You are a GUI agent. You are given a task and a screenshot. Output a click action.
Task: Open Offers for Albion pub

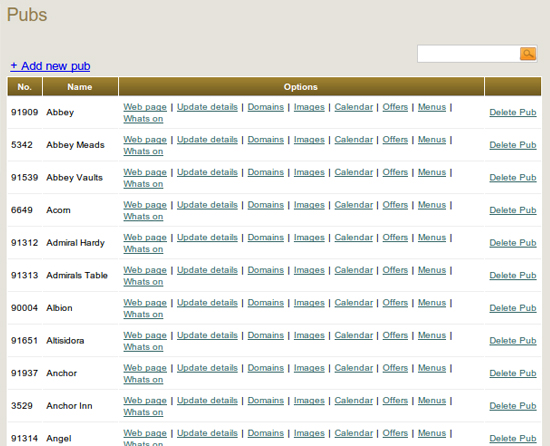tap(395, 303)
